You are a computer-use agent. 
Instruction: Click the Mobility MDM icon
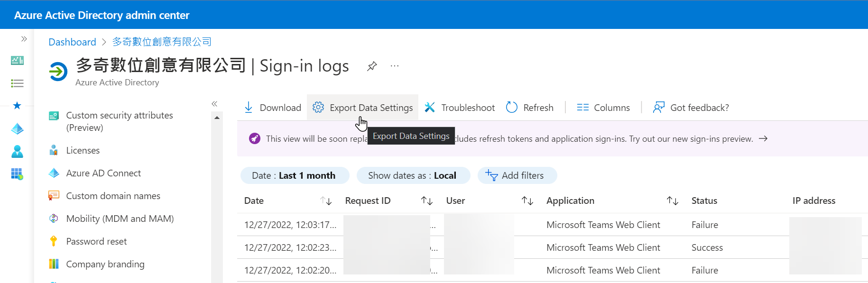[x=54, y=219]
